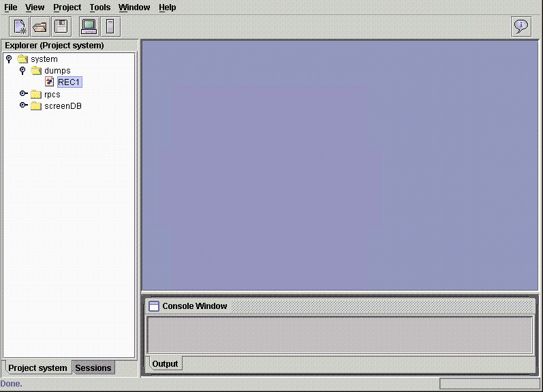Expand the rpcs folder node
Image resolution: width=543 pixels, height=392 pixels.
(23, 93)
